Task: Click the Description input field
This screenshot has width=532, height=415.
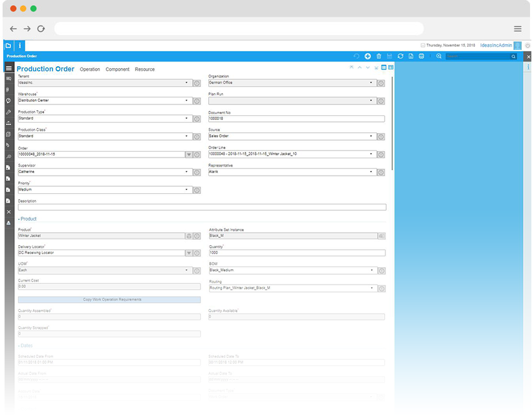Action: click(202, 207)
